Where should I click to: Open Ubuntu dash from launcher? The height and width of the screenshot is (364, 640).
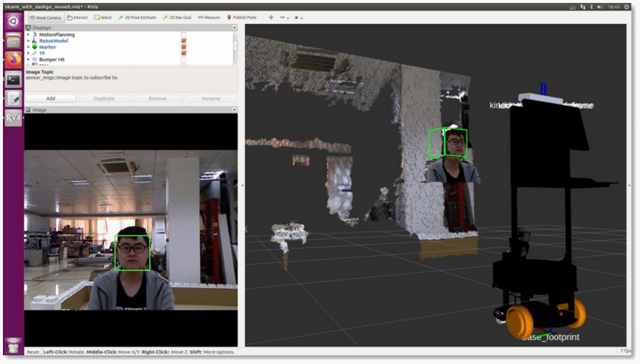pyautogui.click(x=14, y=21)
